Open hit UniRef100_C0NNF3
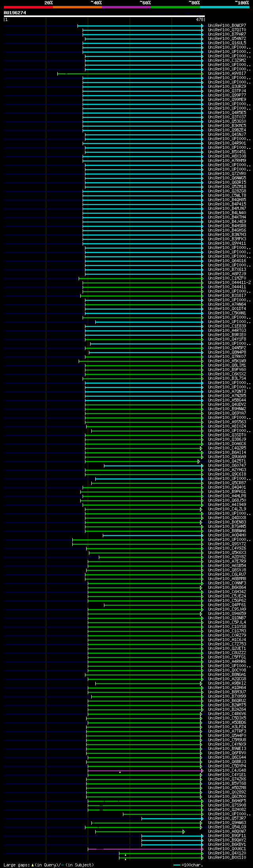Image resolution: width=253 pixels, height=868 pixels. pos(227,583)
